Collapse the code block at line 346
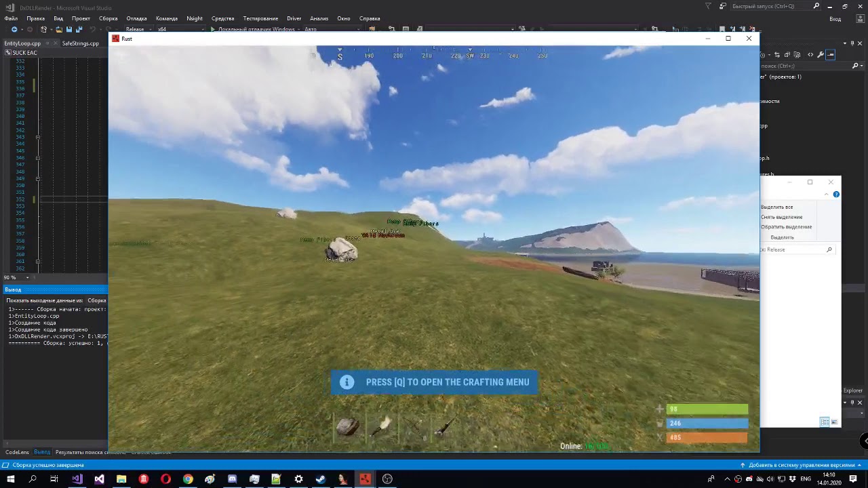Image resolution: width=868 pixels, height=488 pixels. (x=38, y=158)
